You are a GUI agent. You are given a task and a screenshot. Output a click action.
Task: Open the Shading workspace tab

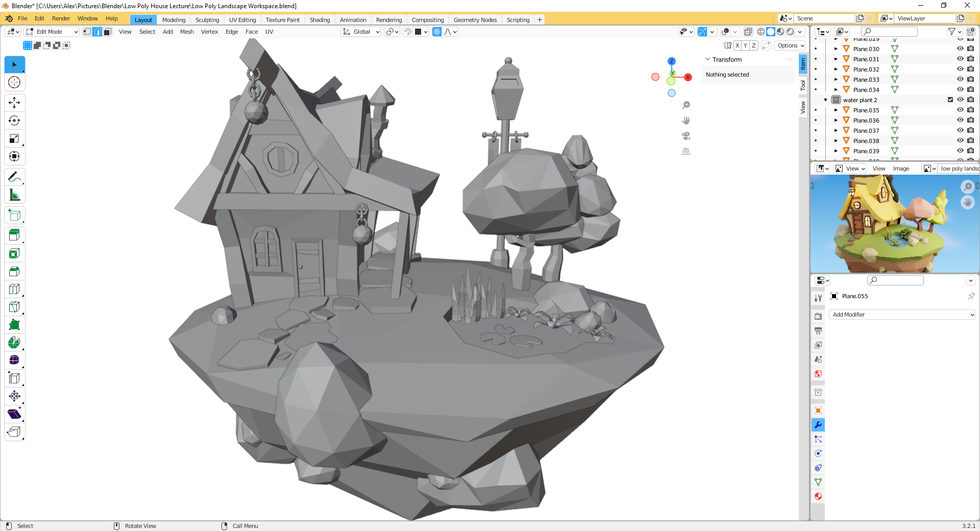(x=320, y=20)
